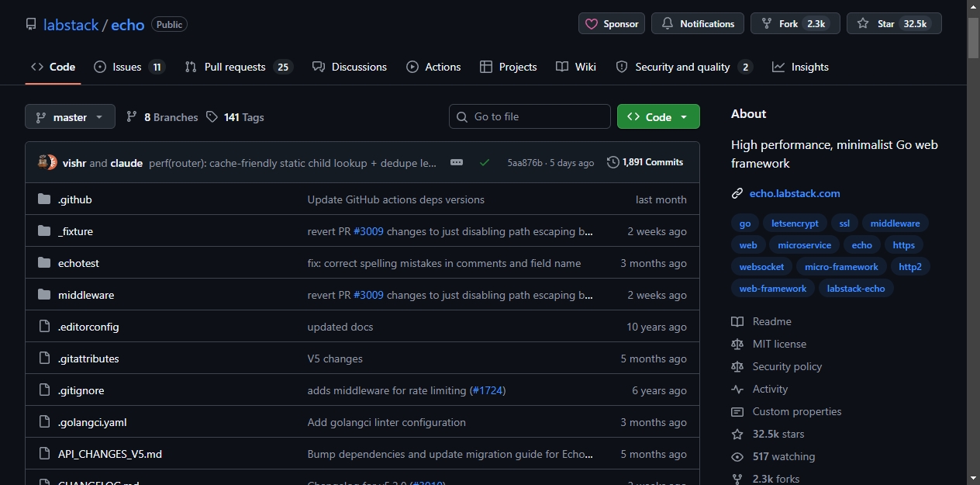Open claude co-author link

click(126, 163)
